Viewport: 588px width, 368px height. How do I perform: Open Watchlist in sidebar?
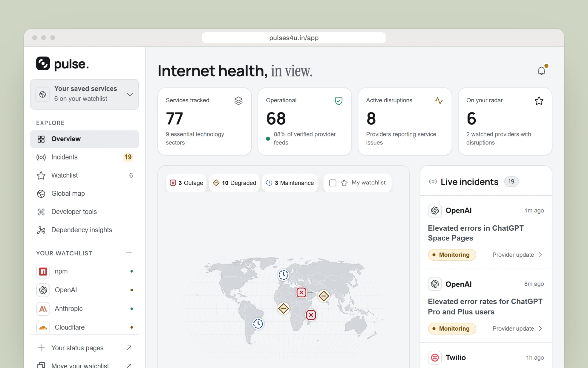click(85, 175)
